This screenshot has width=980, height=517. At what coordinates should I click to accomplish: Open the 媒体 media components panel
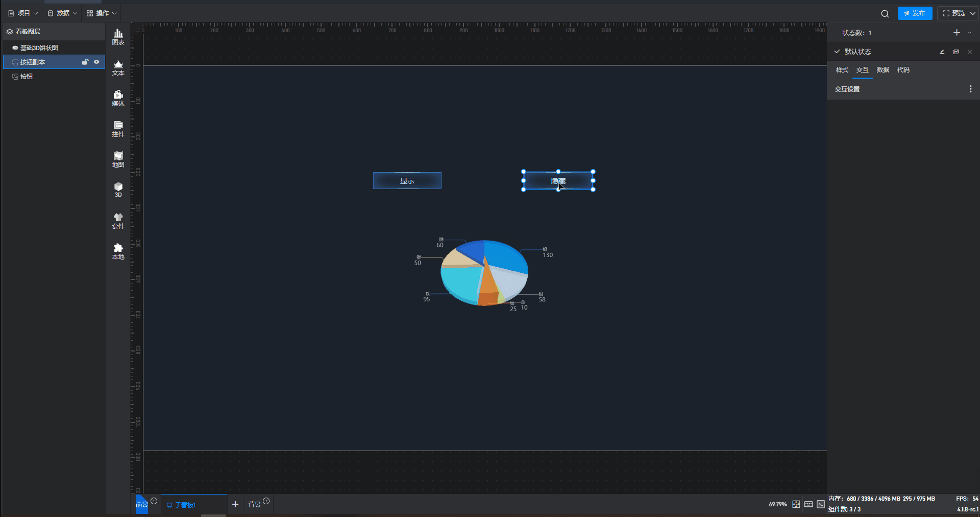click(118, 98)
